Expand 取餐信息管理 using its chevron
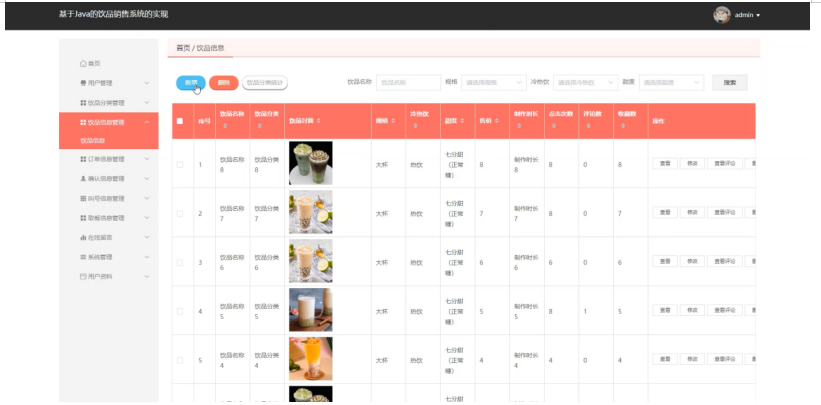This screenshot has height=405, width=821. pos(147,218)
